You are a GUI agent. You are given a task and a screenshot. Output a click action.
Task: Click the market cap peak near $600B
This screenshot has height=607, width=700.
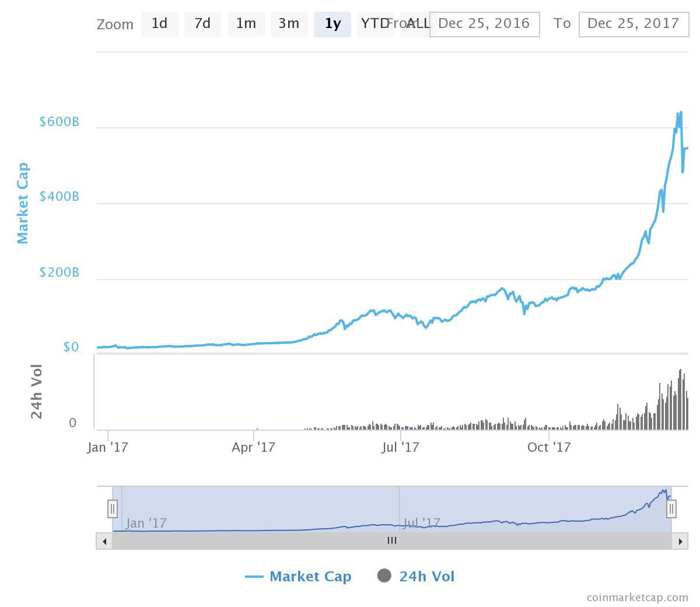[x=680, y=113]
